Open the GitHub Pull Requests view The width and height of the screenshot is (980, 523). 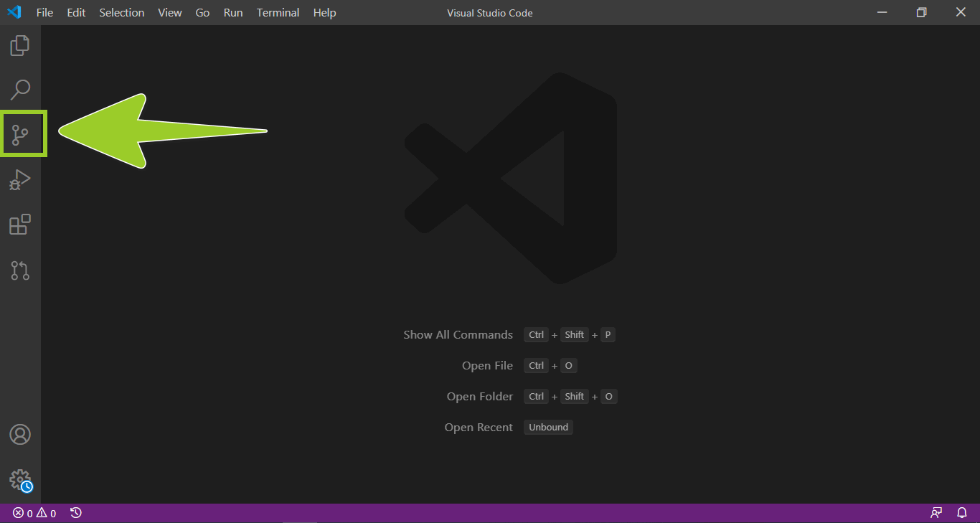20,270
